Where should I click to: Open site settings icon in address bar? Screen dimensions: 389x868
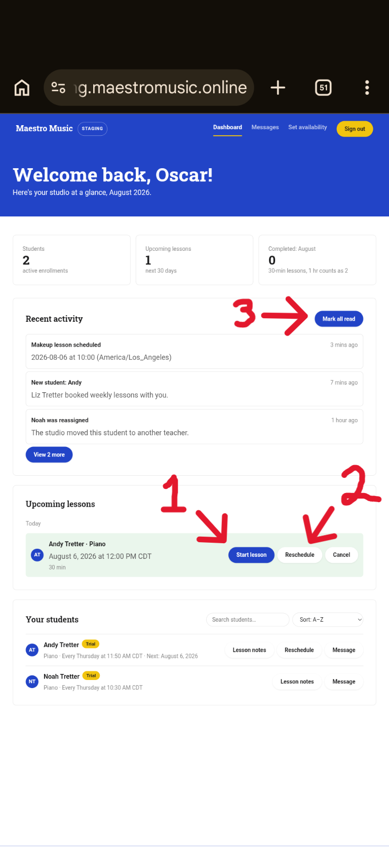[59, 88]
